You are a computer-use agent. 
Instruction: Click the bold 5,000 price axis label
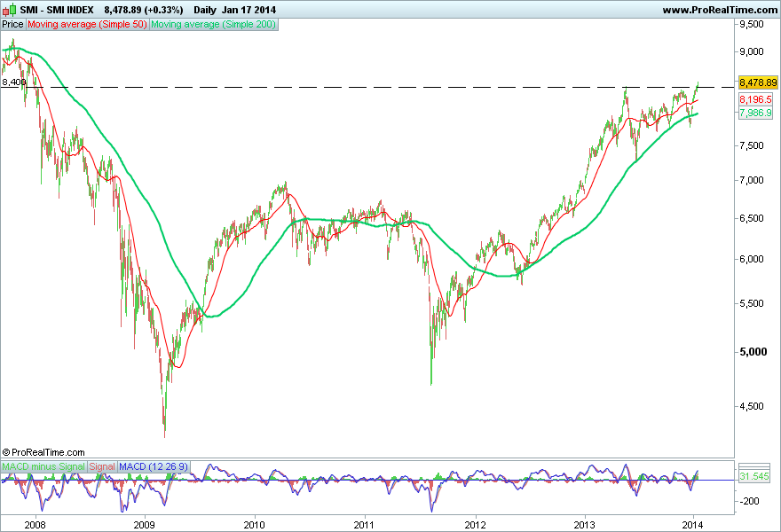[753, 352]
